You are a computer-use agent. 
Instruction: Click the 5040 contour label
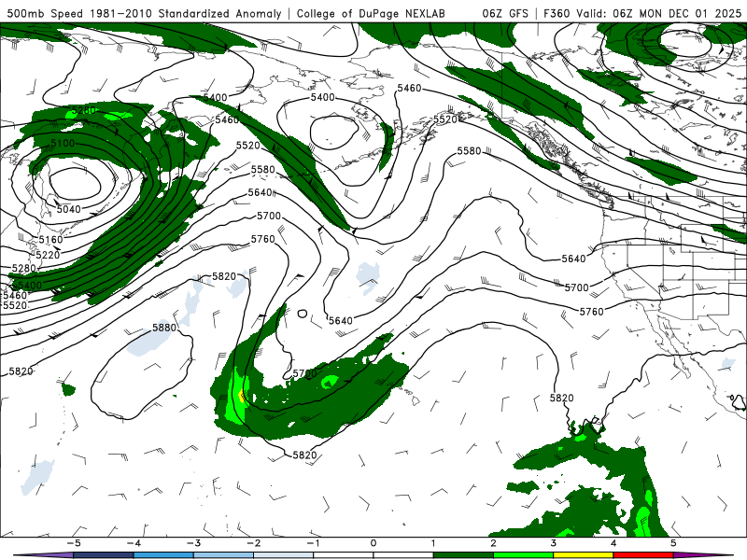pos(68,209)
